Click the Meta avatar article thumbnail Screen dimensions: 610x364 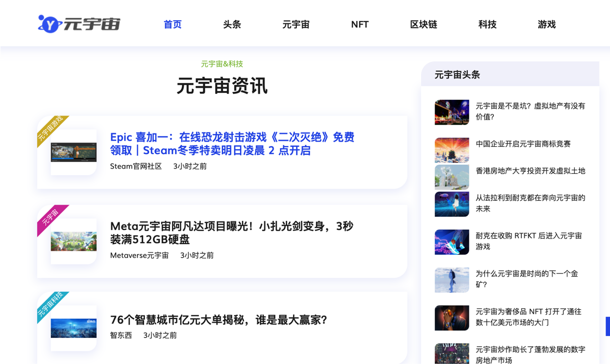tap(74, 241)
